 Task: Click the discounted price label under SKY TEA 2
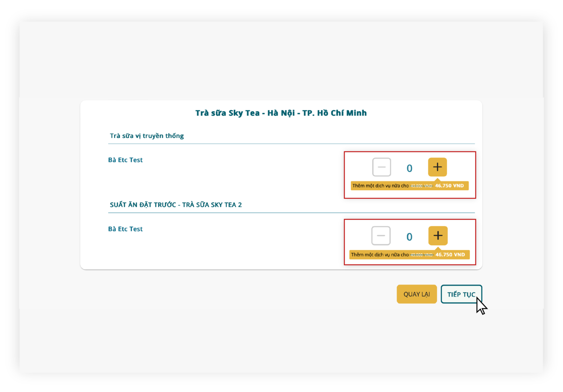(x=450, y=254)
